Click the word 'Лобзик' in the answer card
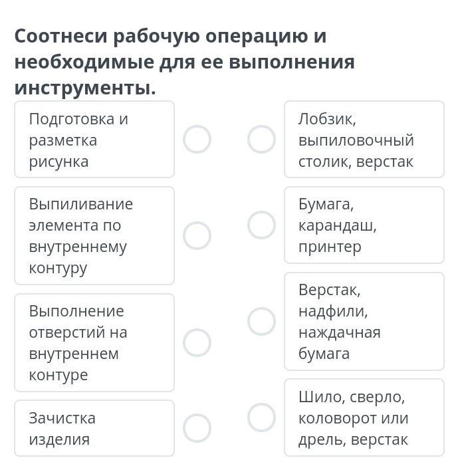Viewport: 456px width, 476px height. (x=327, y=119)
